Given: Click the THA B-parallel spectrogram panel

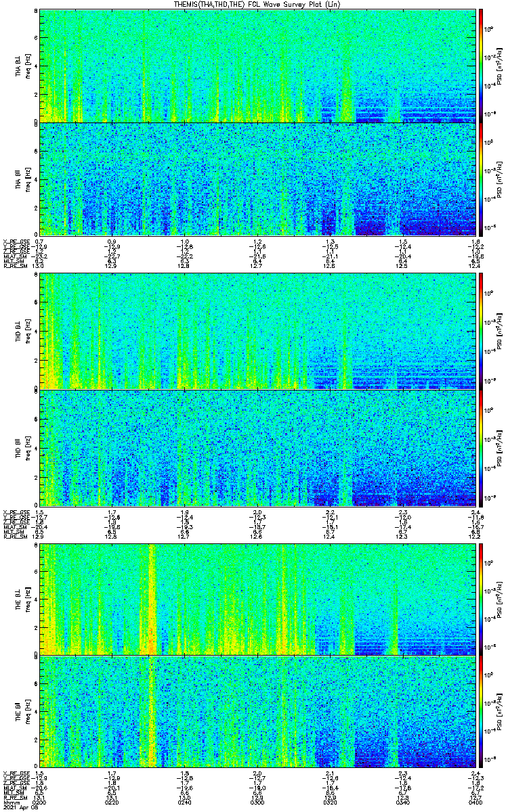Looking at the screenshot, I should [257, 179].
